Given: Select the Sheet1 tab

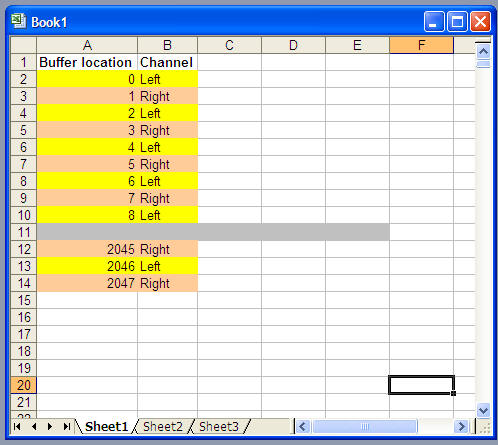Looking at the screenshot, I should tap(106, 427).
